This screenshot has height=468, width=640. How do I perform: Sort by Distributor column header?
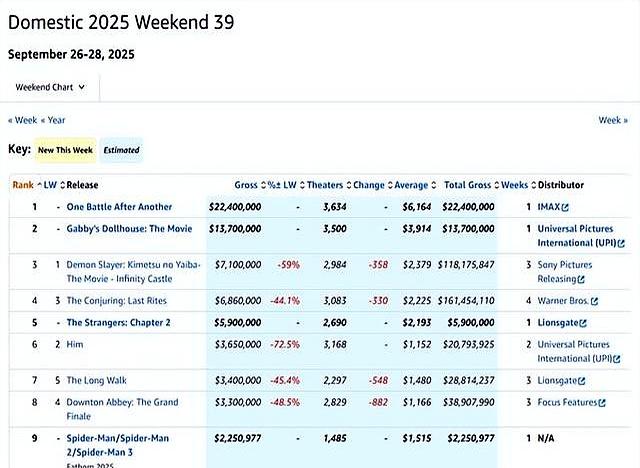[561, 185]
